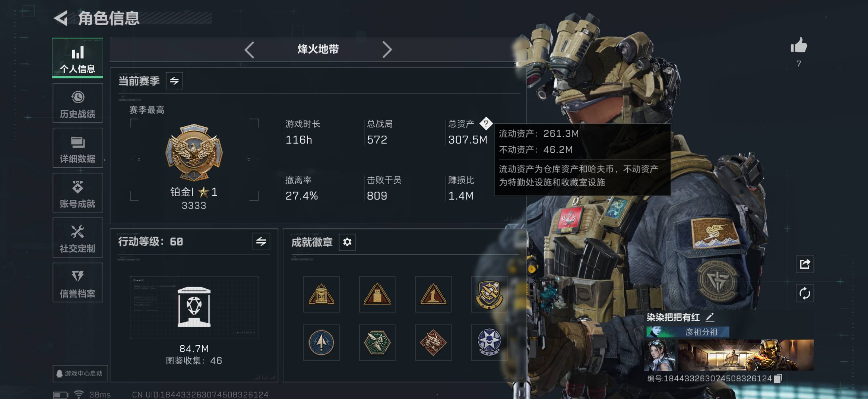Select the 账号成就 sidebar tab
This screenshot has height=399, width=868.
[x=78, y=193]
